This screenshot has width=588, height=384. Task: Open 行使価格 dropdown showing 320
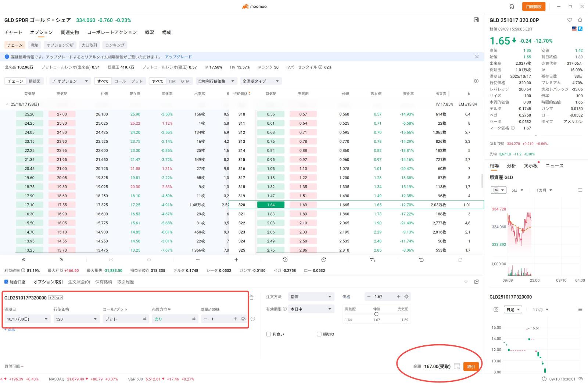click(x=76, y=319)
